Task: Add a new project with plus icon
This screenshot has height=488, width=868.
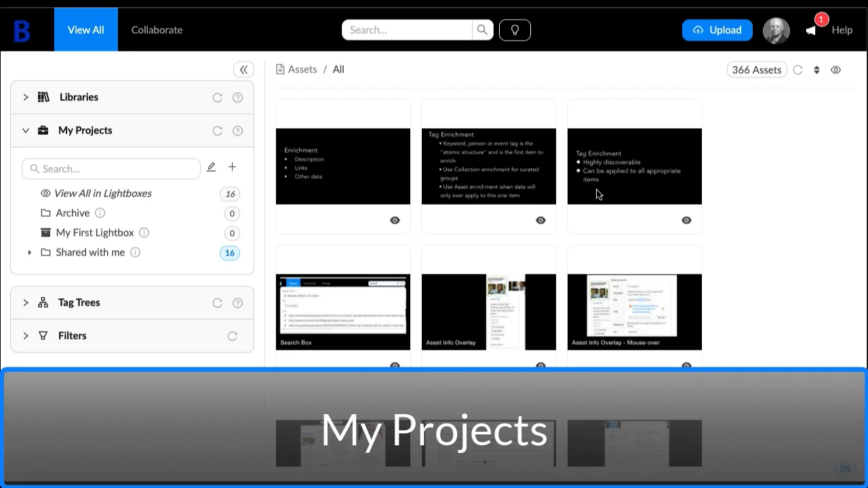Action: (x=232, y=167)
